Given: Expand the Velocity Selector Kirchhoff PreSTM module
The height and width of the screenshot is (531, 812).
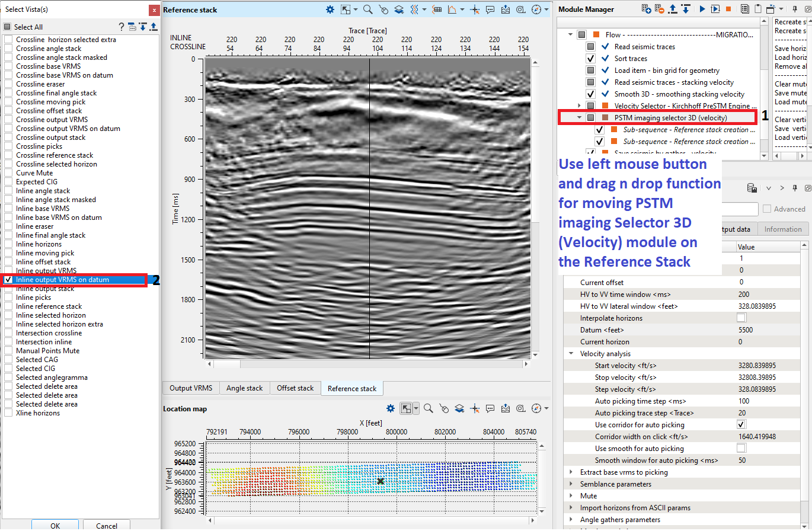Looking at the screenshot, I should click(x=579, y=105).
